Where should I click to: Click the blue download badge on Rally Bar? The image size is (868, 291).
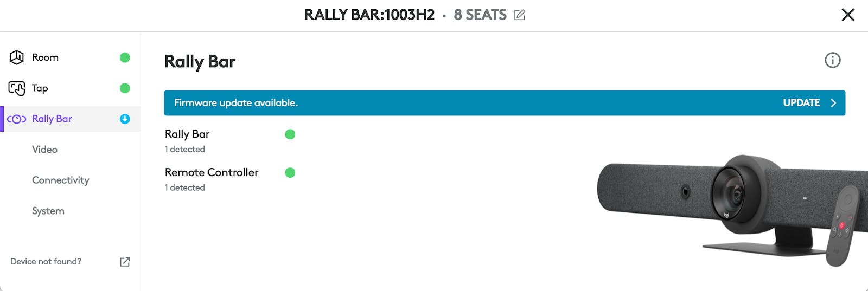coord(125,119)
